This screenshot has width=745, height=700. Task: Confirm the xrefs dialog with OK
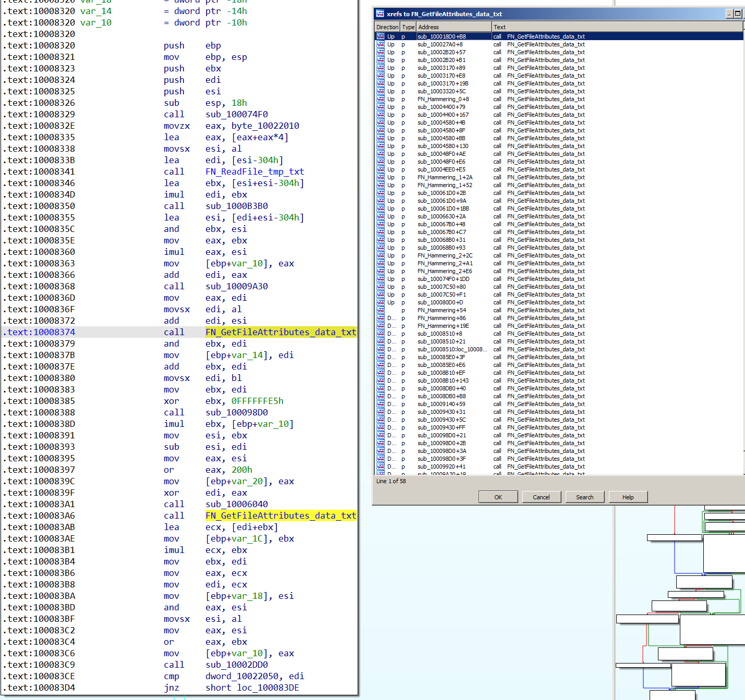(498, 497)
